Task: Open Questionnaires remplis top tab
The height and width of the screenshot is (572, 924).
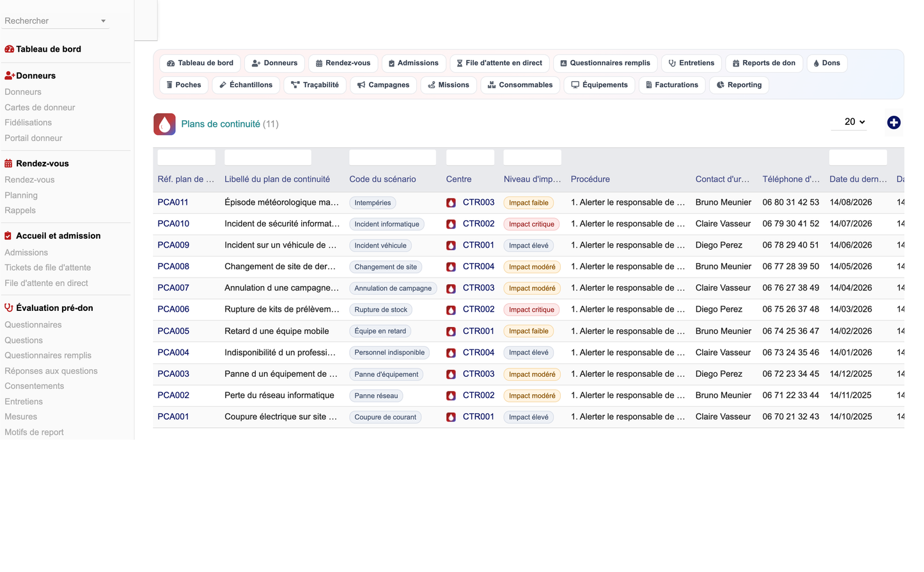Action: pyautogui.click(x=605, y=63)
